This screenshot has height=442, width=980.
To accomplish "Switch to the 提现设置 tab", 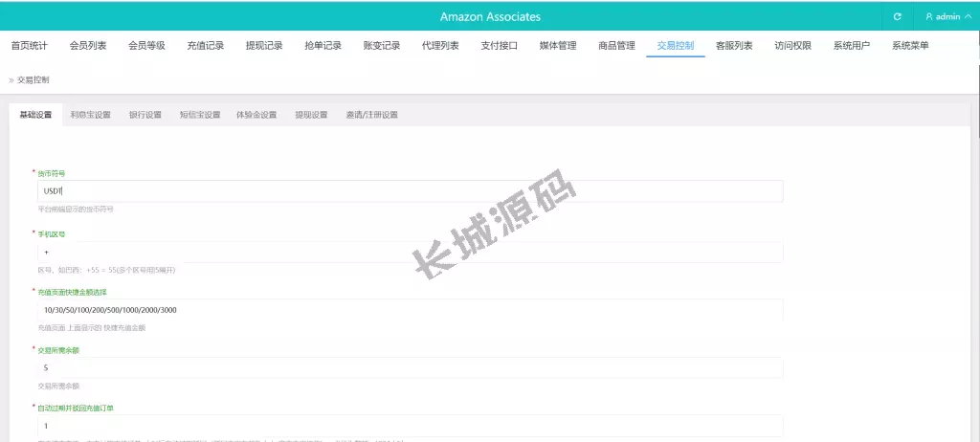I will (x=311, y=115).
